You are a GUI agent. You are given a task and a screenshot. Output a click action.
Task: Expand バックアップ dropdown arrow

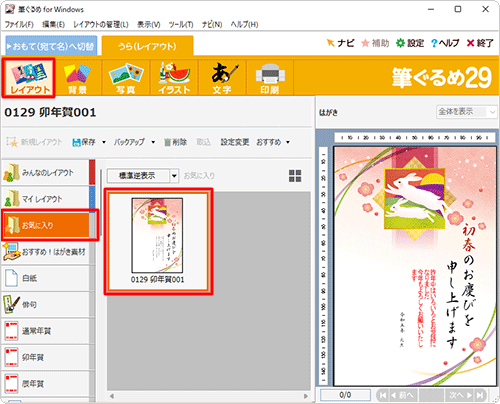coord(153,142)
